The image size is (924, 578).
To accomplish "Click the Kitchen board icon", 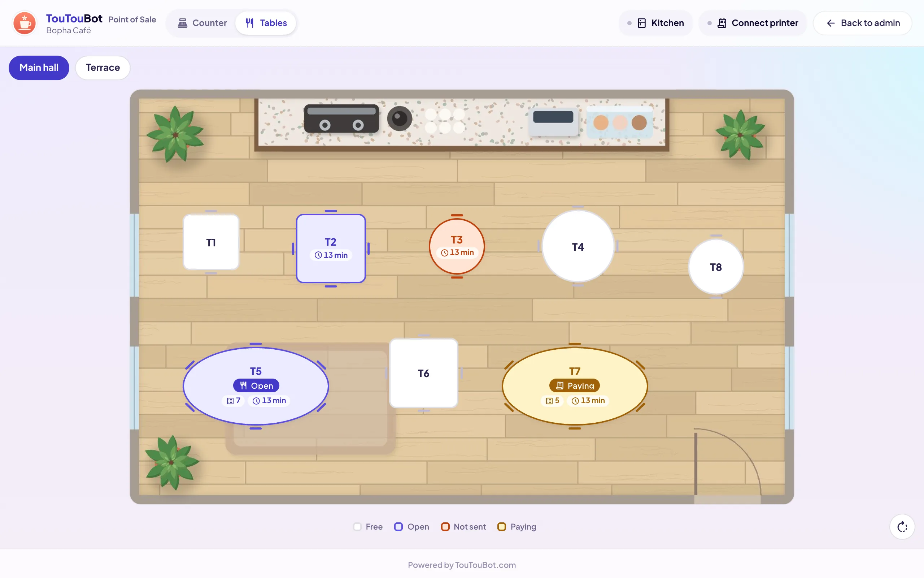I will tap(642, 23).
